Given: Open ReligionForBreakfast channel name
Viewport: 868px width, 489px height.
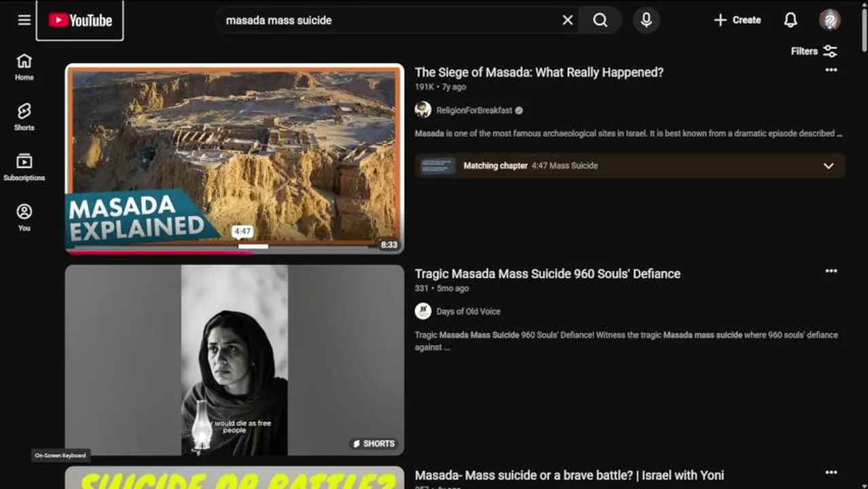Looking at the screenshot, I should (x=474, y=110).
